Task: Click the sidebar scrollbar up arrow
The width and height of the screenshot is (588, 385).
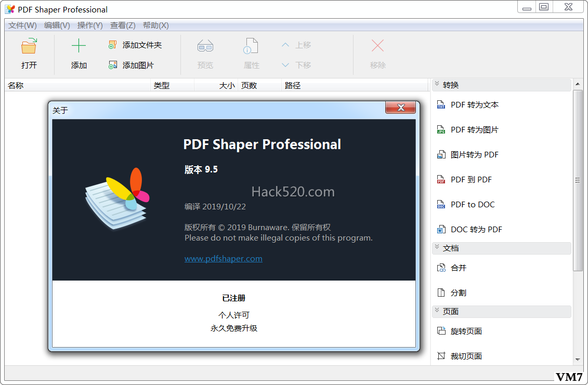Action: click(578, 84)
